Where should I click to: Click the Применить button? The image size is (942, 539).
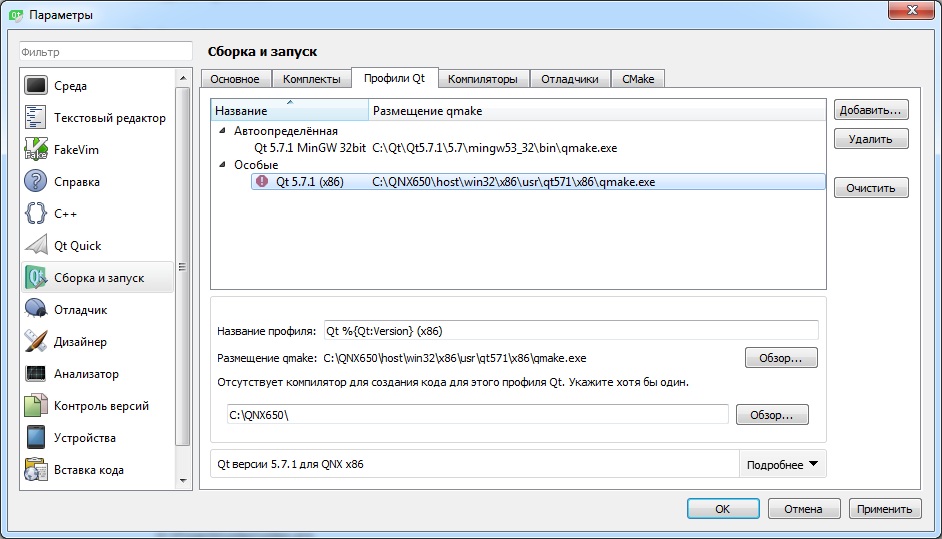click(x=884, y=508)
